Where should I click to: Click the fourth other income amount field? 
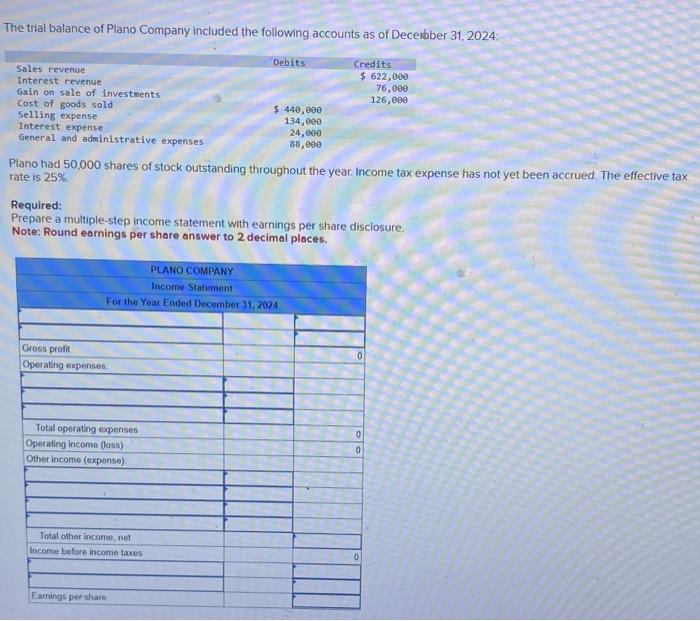click(x=258, y=524)
